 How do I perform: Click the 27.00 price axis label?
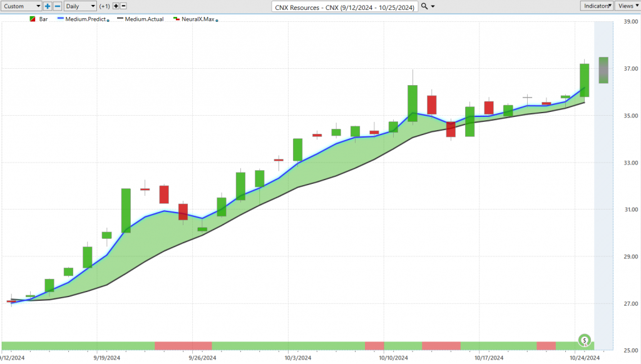click(x=631, y=303)
